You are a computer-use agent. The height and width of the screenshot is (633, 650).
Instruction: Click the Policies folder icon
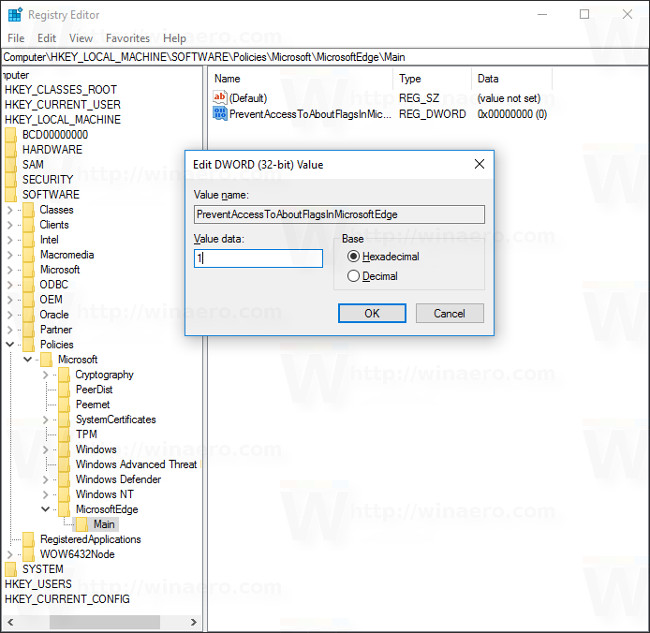click(28, 344)
